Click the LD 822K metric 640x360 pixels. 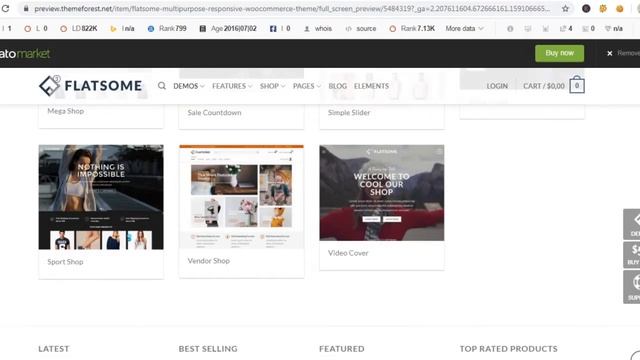pyautogui.click(x=79, y=29)
